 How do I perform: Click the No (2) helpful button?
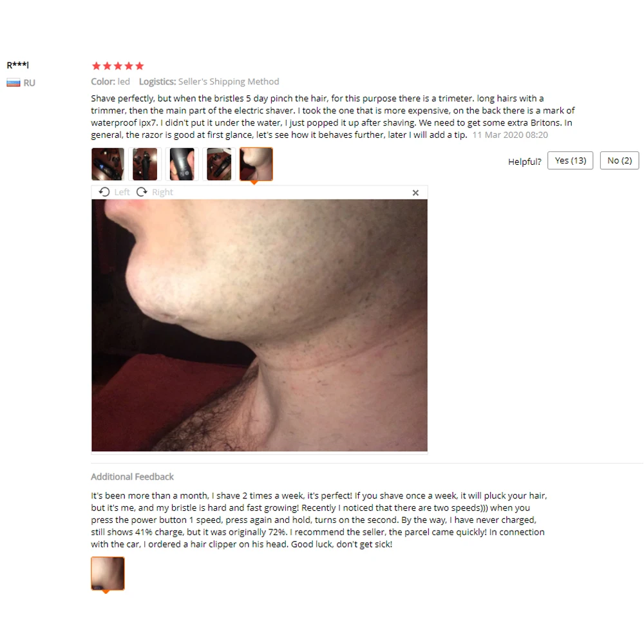click(x=620, y=160)
